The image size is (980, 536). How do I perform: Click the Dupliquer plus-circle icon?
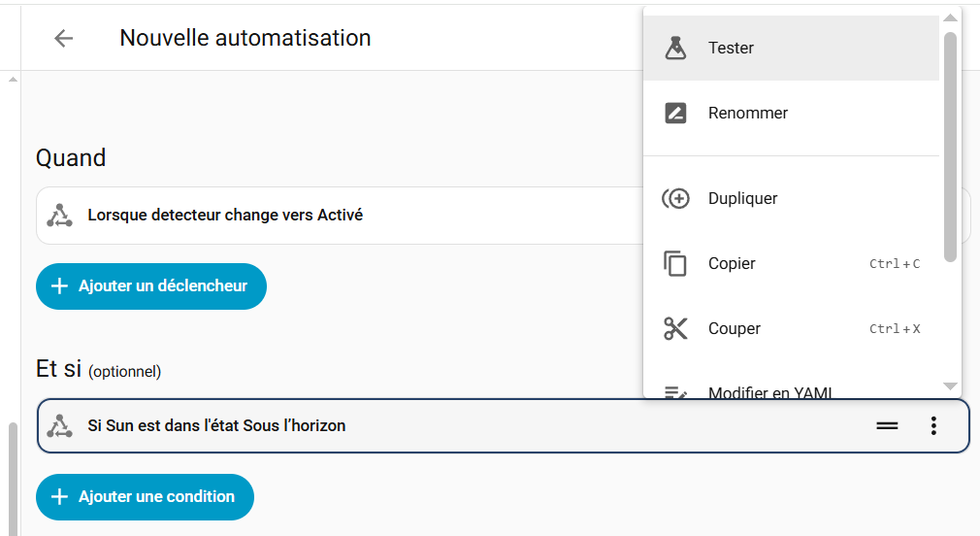675,198
